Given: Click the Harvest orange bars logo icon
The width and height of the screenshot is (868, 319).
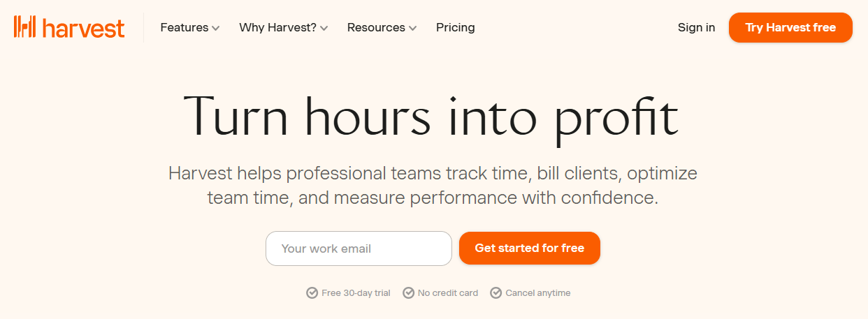Looking at the screenshot, I should coord(25,27).
